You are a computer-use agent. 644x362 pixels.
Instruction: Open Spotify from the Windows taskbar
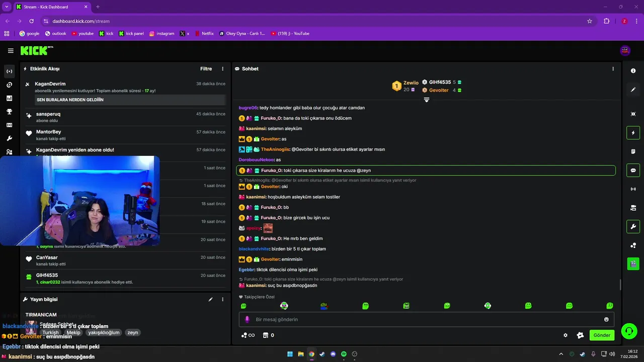pyautogui.click(x=344, y=354)
